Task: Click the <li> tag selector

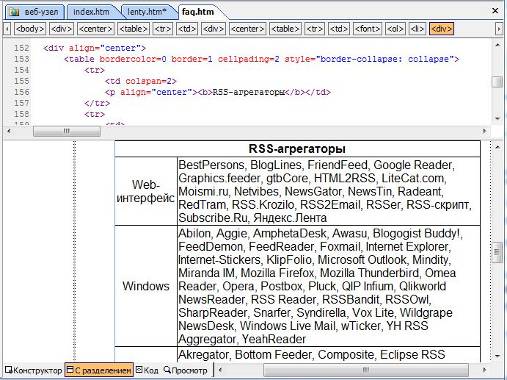Action: coord(417,29)
